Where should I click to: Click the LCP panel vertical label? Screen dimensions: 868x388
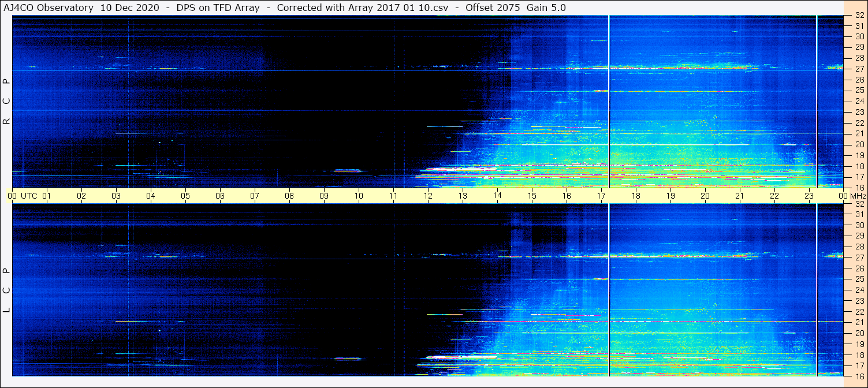(6, 290)
